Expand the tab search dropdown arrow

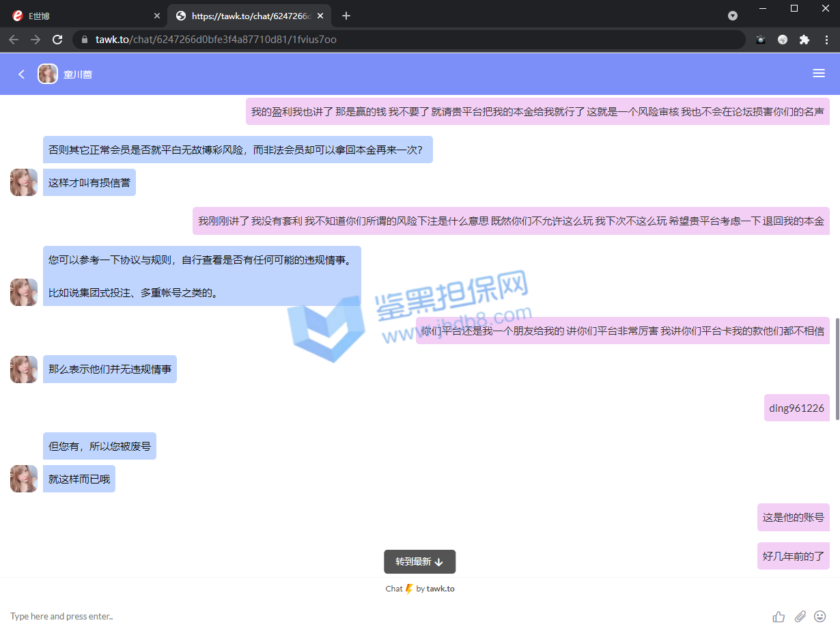click(x=733, y=16)
